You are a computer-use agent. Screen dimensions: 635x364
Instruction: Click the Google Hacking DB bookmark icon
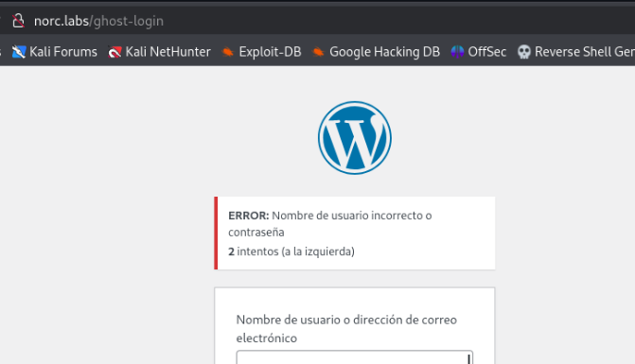318,52
